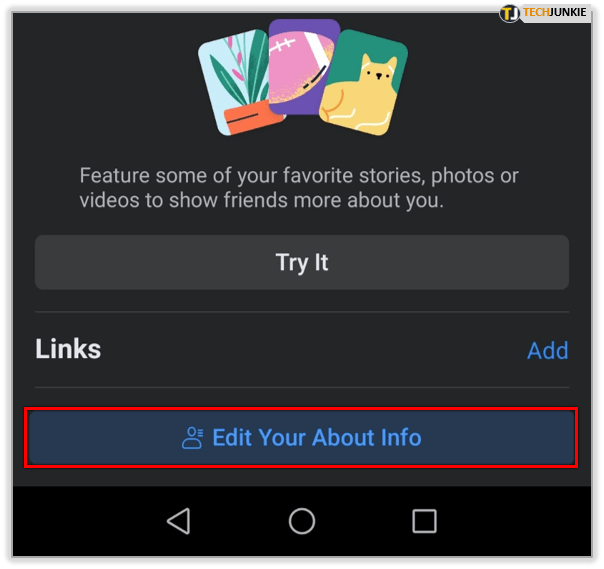Click the white laces on the football

tap(282, 45)
